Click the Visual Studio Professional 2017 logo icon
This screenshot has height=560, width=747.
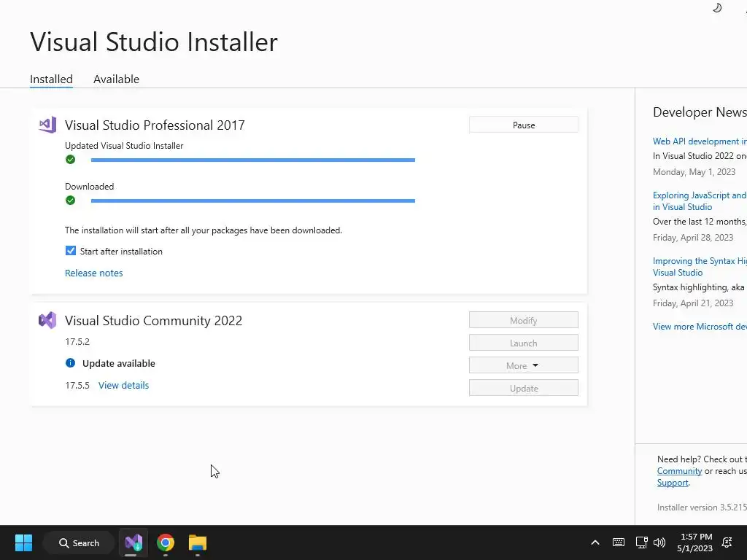coord(47,125)
